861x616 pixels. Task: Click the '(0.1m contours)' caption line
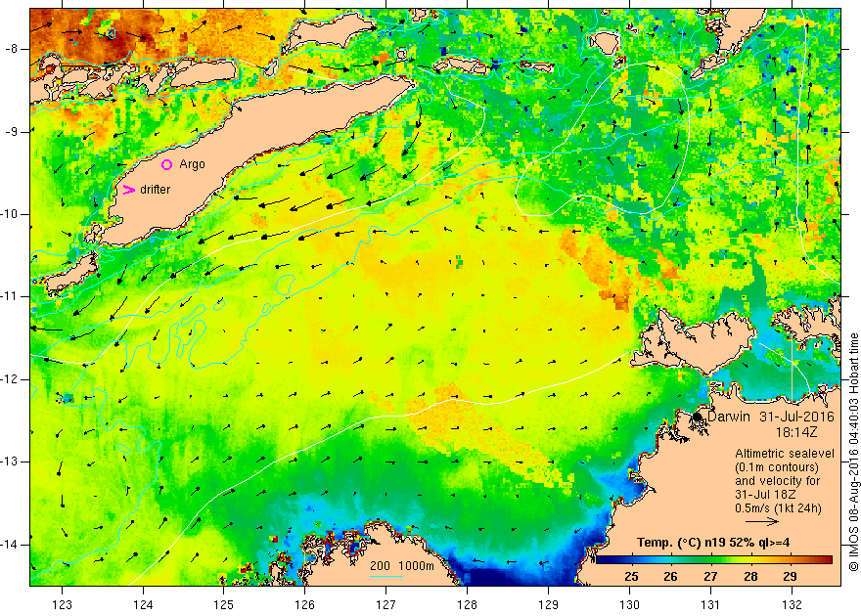[x=777, y=467]
